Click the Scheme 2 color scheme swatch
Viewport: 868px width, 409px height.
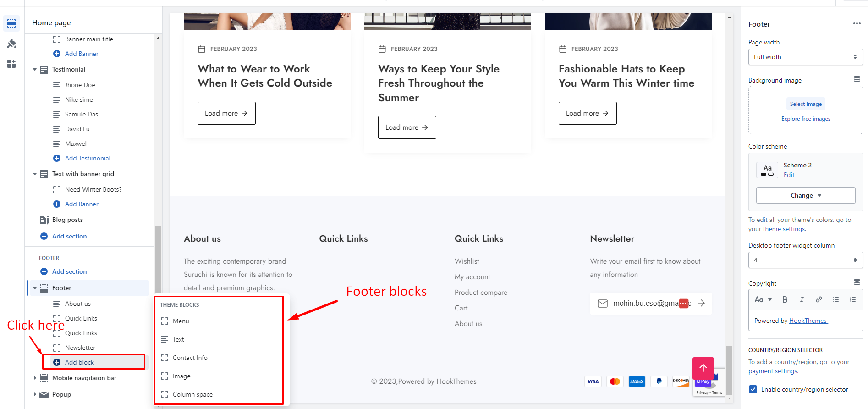coord(767,170)
